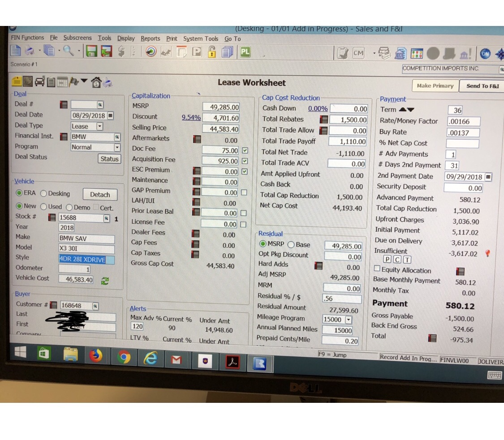Click the printer icon in top toolbar
This screenshot has width=504, height=440.
(x=30, y=51)
